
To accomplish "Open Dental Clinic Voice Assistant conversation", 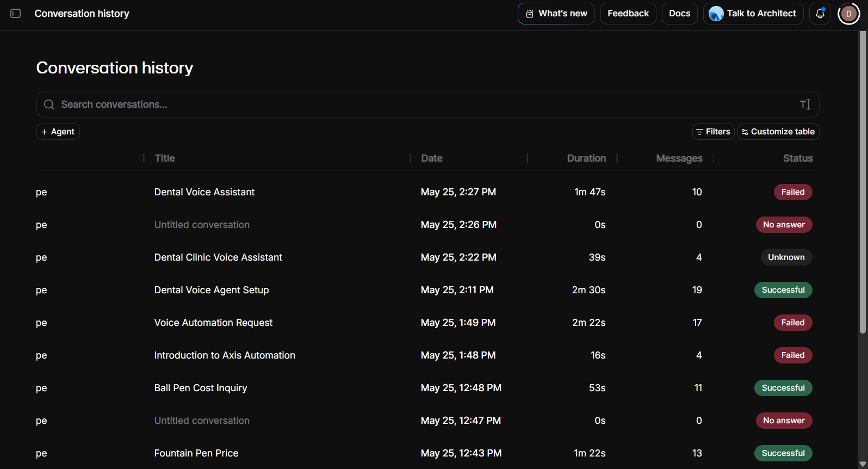I will pyautogui.click(x=218, y=257).
